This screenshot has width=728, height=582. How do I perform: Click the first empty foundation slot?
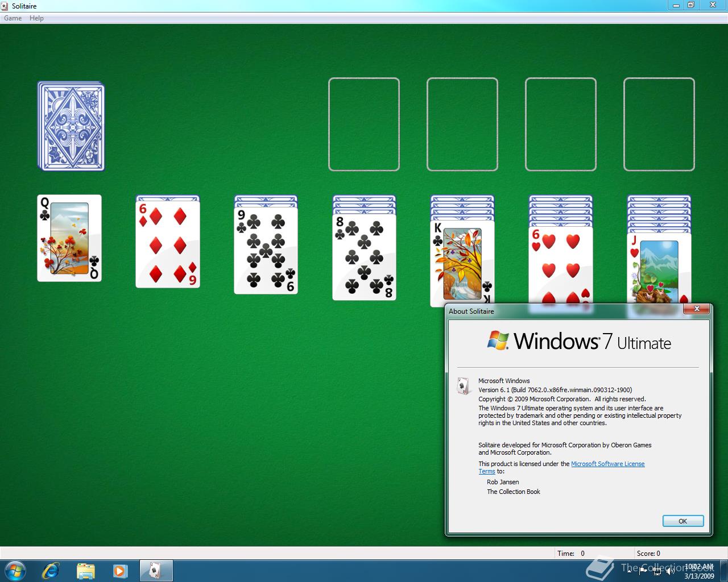pos(364,124)
